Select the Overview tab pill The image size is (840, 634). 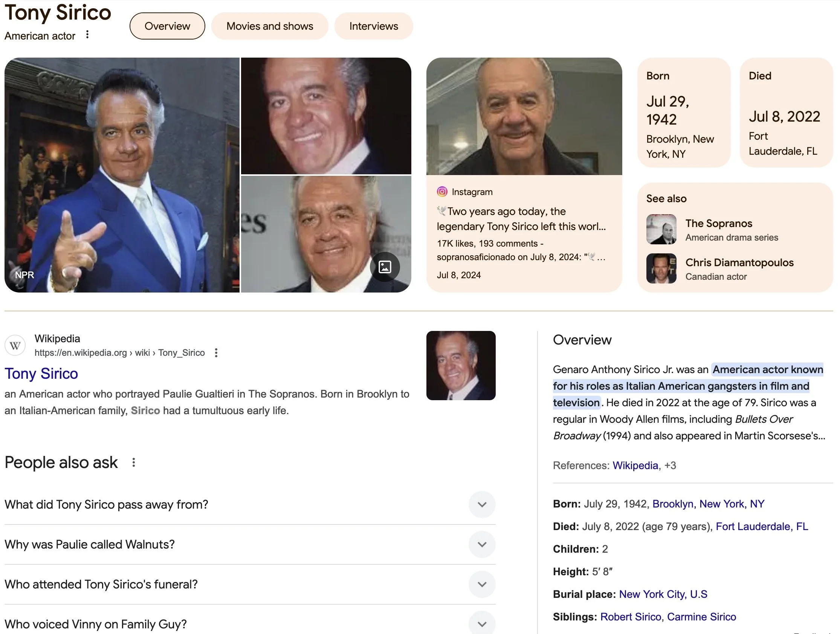tap(167, 26)
